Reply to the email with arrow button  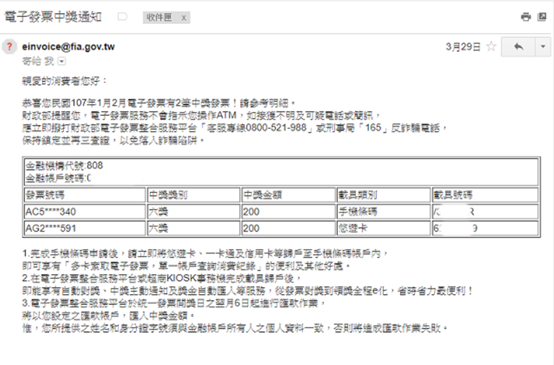coord(518,47)
